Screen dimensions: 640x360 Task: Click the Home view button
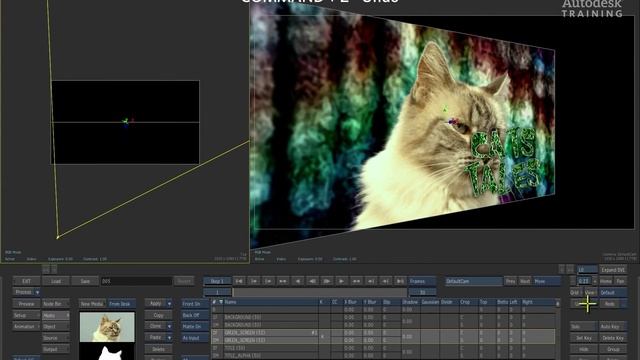pos(606,281)
